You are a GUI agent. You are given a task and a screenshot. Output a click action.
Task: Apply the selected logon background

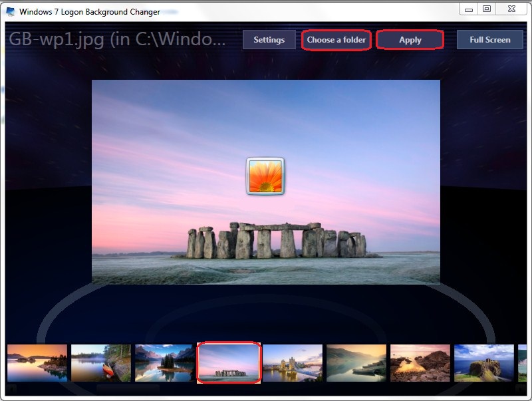pos(410,40)
